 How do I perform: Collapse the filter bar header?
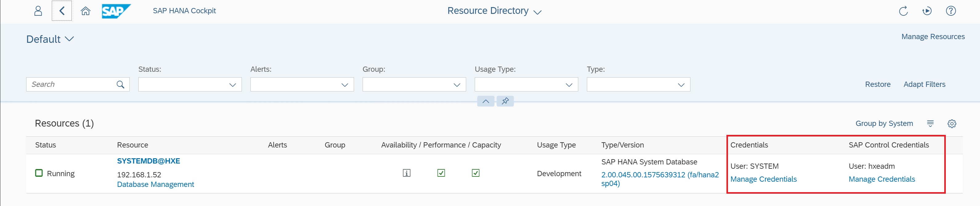pyautogui.click(x=486, y=101)
